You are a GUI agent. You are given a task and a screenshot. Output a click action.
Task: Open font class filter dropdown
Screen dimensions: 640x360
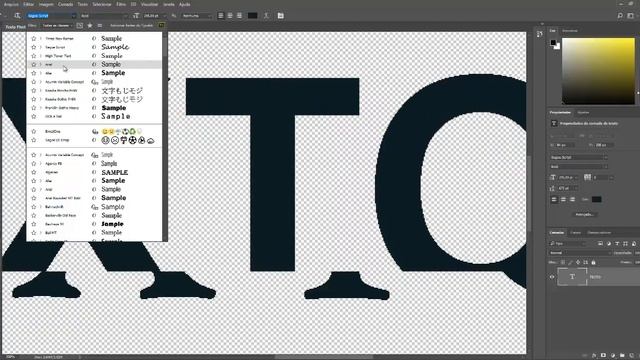57,25
